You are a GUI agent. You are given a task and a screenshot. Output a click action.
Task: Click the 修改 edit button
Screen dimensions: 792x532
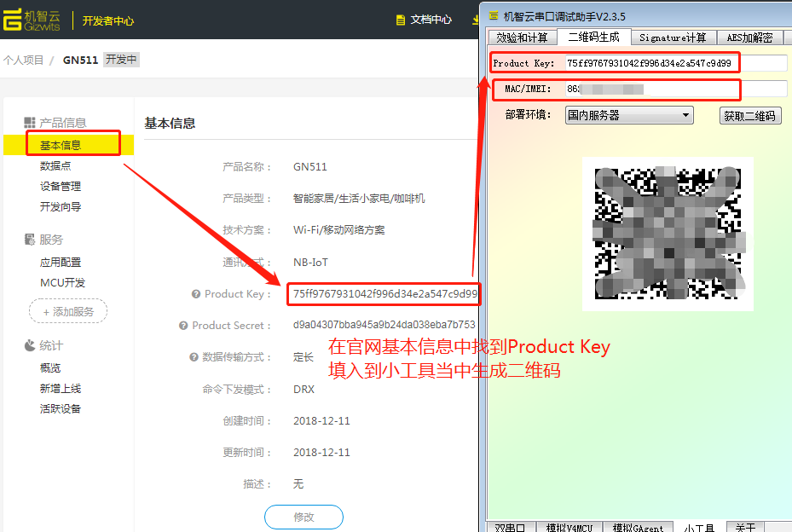[x=304, y=517]
